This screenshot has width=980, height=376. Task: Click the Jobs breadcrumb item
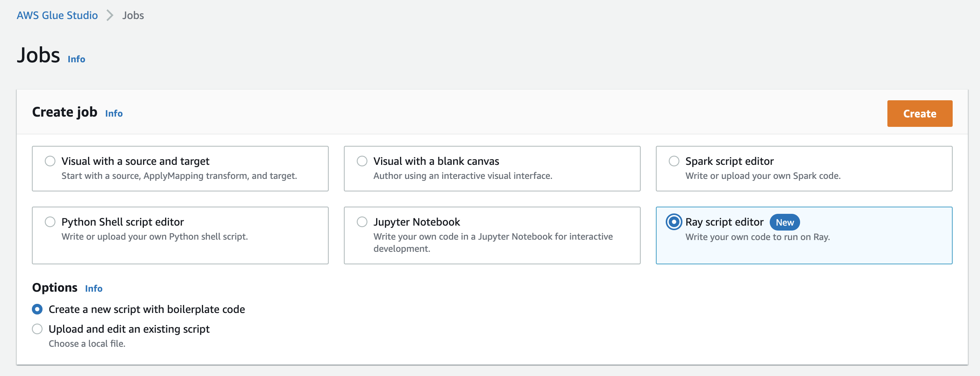click(133, 15)
